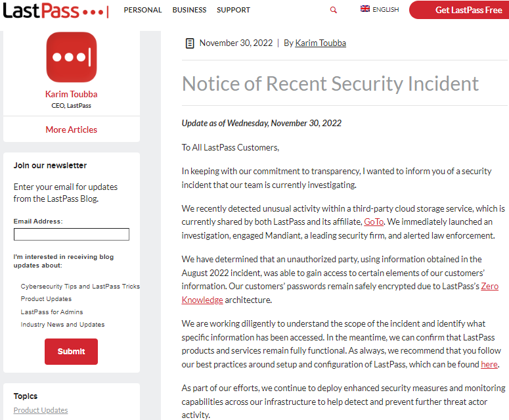
Task: Click the document icon beside the date
Action: tap(190, 43)
